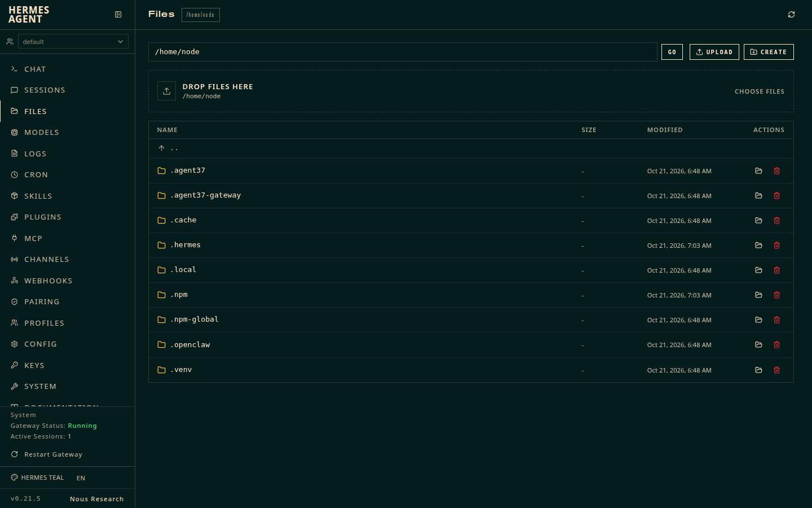This screenshot has height=508, width=812.
Task: Go to Sessions
Action: pos(68,90)
